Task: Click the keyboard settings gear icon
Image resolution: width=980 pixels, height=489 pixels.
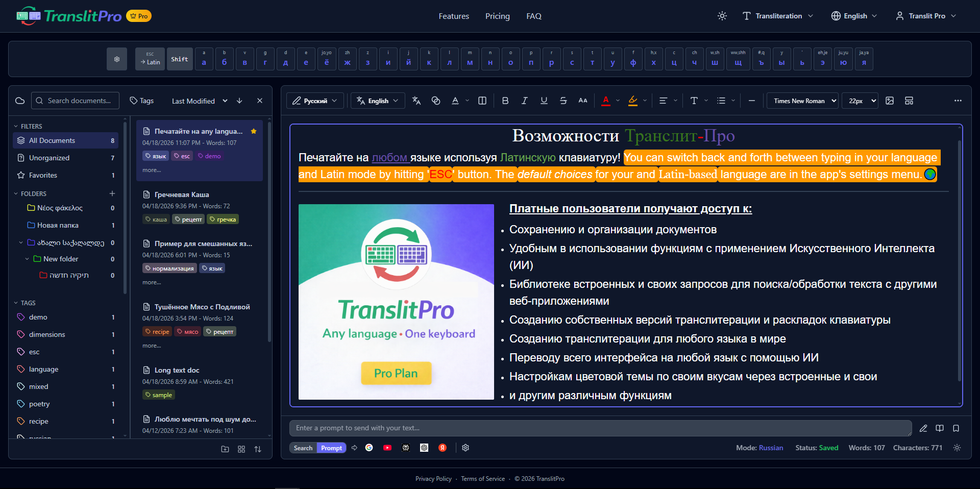Action: (x=117, y=59)
